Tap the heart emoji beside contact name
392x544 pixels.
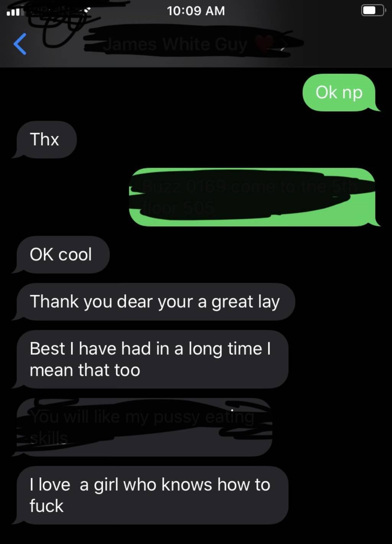tap(264, 44)
